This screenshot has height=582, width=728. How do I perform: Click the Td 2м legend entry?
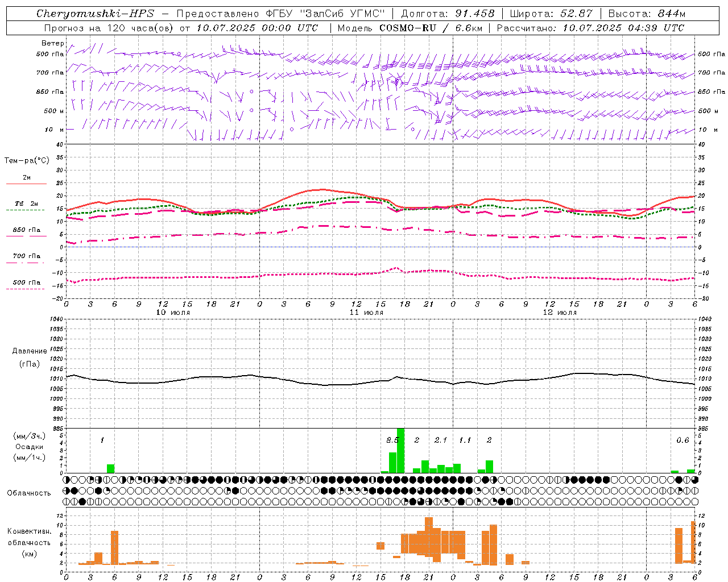(x=26, y=203)
